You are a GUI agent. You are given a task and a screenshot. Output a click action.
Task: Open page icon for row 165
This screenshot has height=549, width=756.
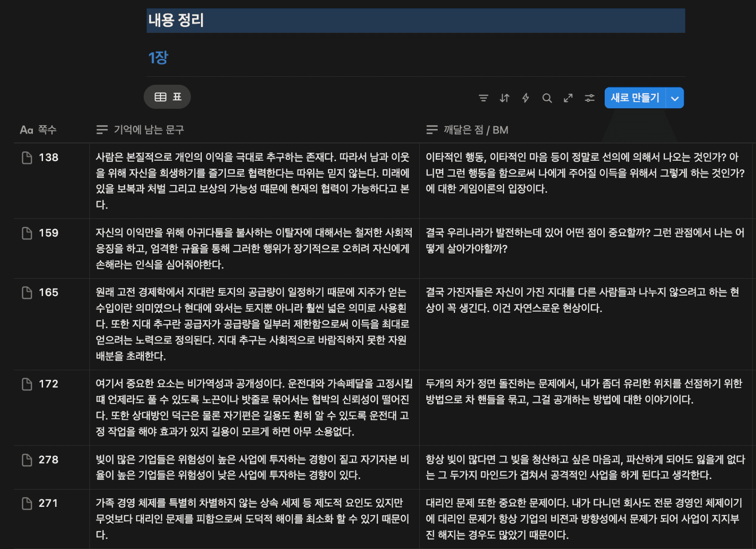coord(27,292)
